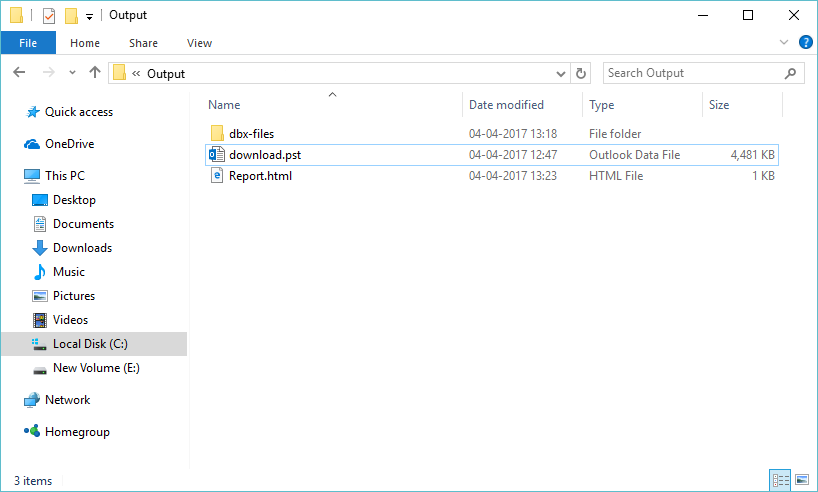Select the download.pst file name
The height and width of the screenshot is (492, 818).
(265, 155)
